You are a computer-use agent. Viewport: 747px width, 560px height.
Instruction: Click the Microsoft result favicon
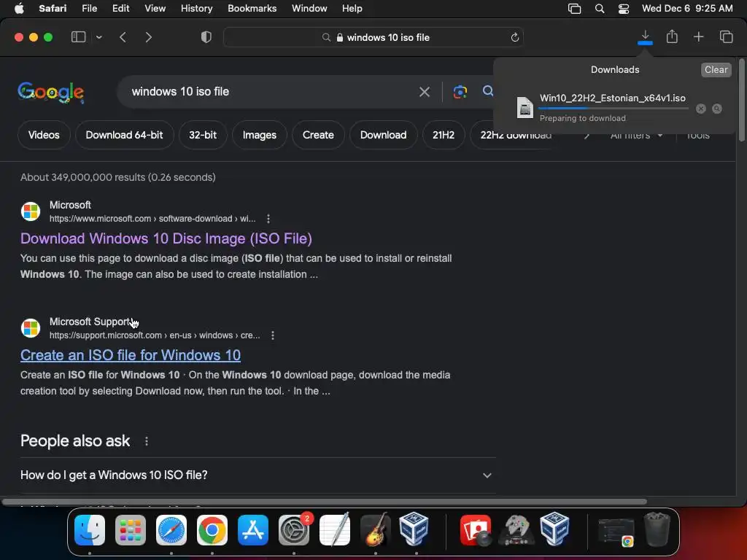[31, 211]
